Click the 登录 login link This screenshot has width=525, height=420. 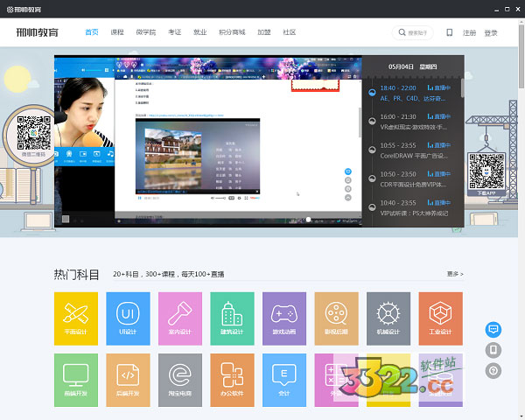(x=491, y=33)
